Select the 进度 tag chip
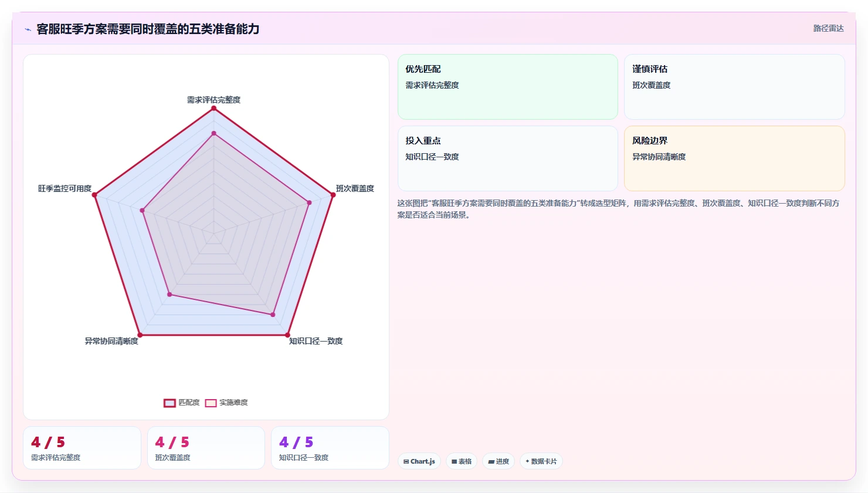 pyautogui.click(x=499, y=461)
